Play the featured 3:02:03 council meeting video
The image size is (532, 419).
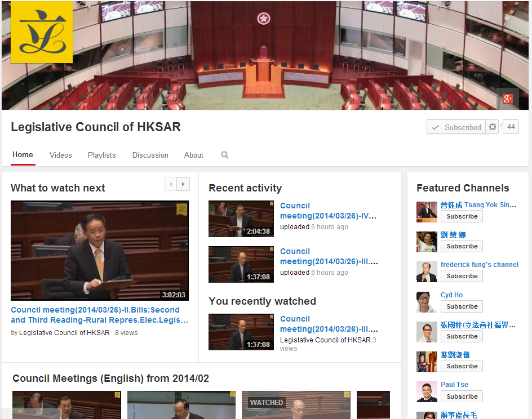[100, 251]
